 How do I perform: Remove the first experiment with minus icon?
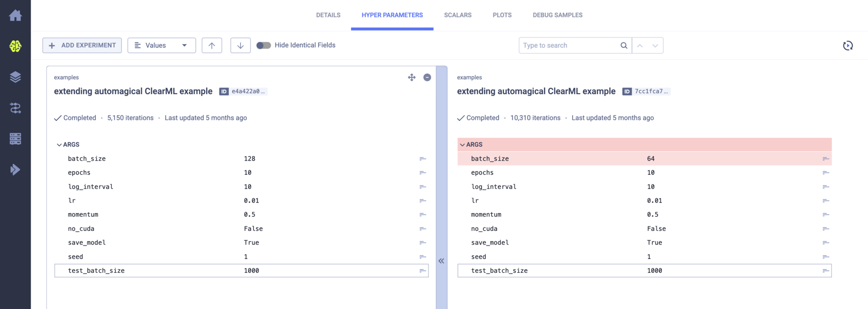tap(427, 77)
